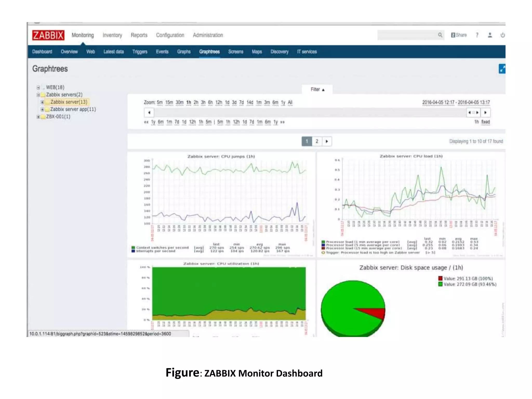The height and width of the screenshot is (399, 532).
Task: Set zoom to 12h
Action: 219,103
